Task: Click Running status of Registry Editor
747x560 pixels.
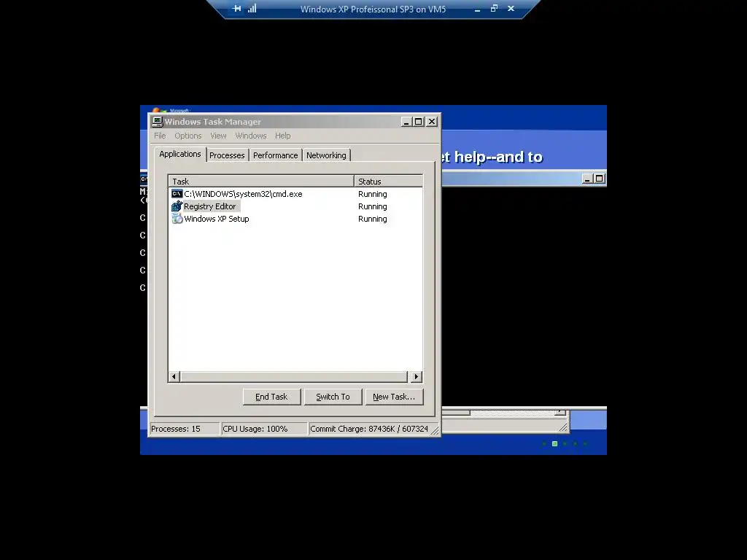Action: tap(373, 206)
